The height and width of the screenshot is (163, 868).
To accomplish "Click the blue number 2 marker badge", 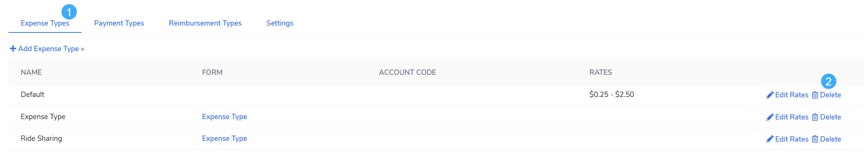I will tap(829, 81).
